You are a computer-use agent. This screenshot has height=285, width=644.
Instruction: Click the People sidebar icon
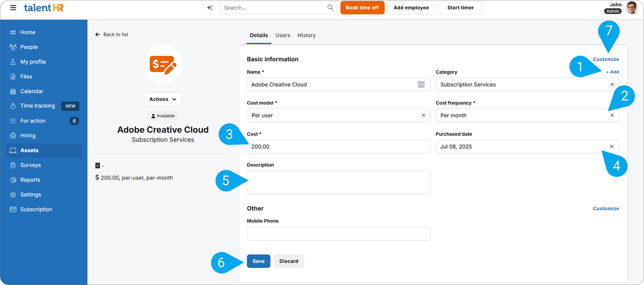[x=13, y=47]
